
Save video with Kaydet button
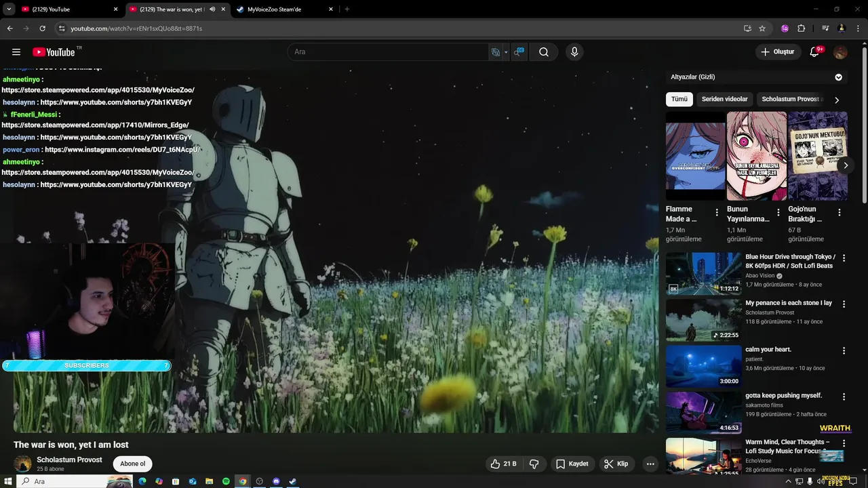point(572,464)
